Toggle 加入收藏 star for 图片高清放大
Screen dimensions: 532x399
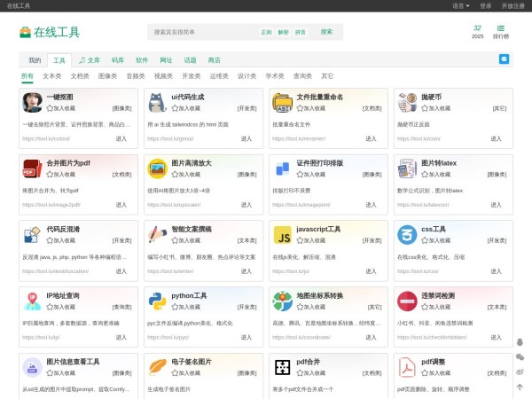[175, 175]
